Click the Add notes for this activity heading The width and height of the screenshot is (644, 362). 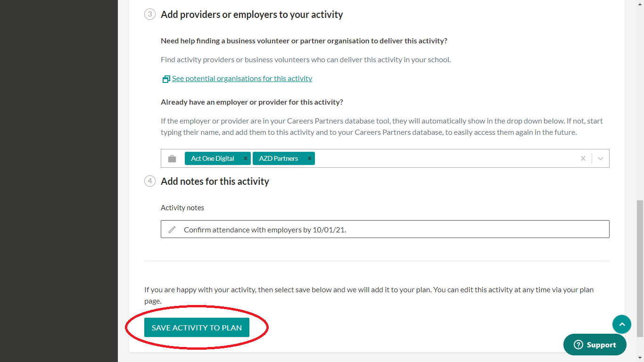coord(215,181)
